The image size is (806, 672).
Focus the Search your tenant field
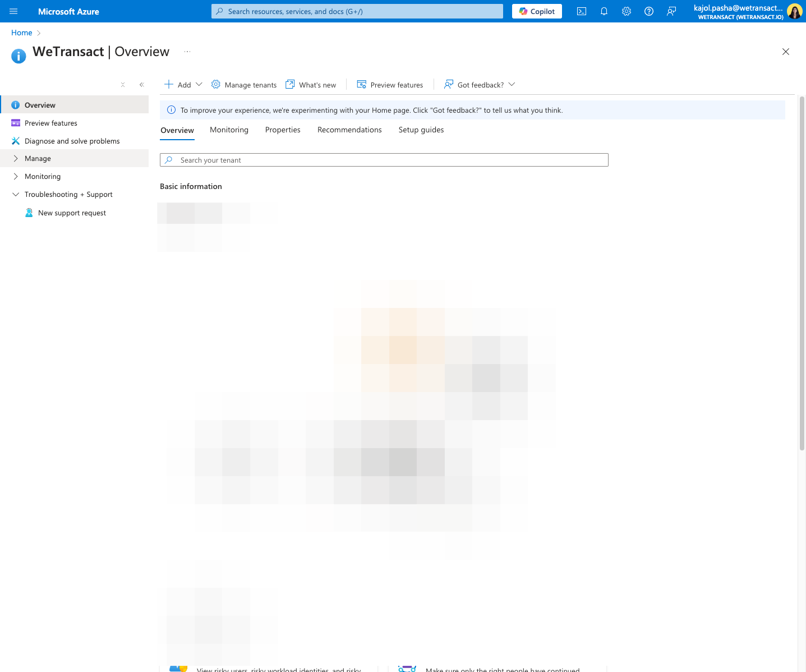[x=384, y=160]
